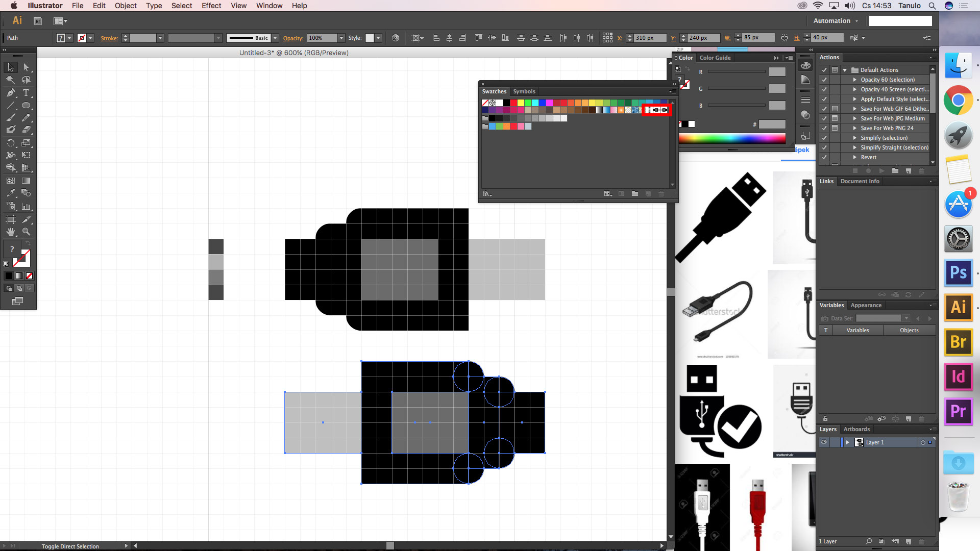Select the Pen tool

pos(11,93)
